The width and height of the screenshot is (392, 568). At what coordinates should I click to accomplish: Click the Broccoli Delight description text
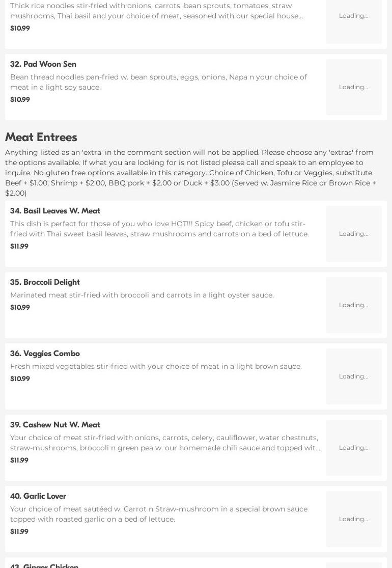coord(142,295)
